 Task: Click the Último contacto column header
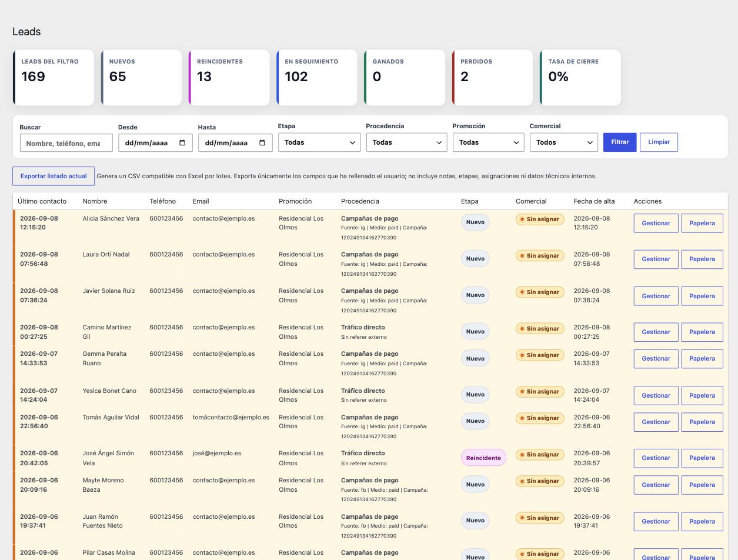[42, 201]
